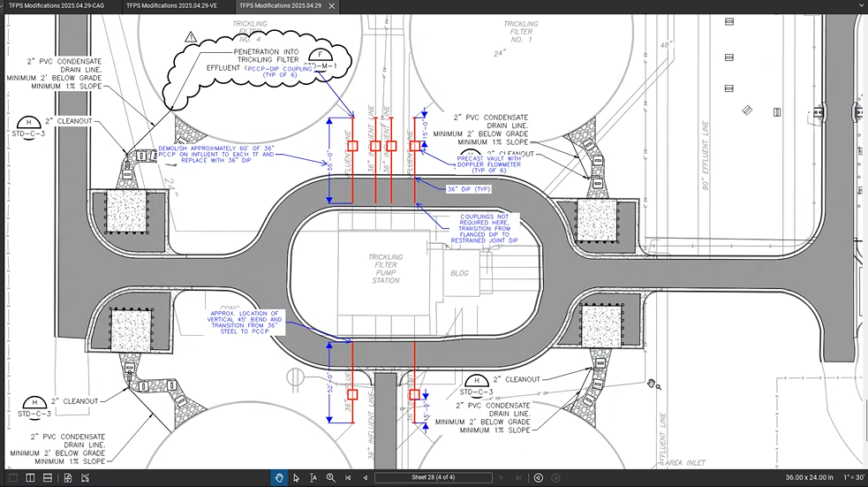Activate the Select arrow tool
Screen dimensions: 868x487
[x=296, y=478]
